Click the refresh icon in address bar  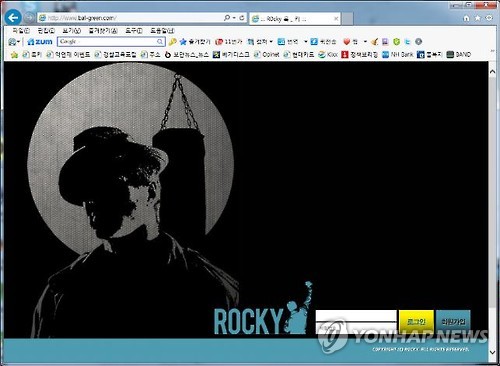pos(242,18)
